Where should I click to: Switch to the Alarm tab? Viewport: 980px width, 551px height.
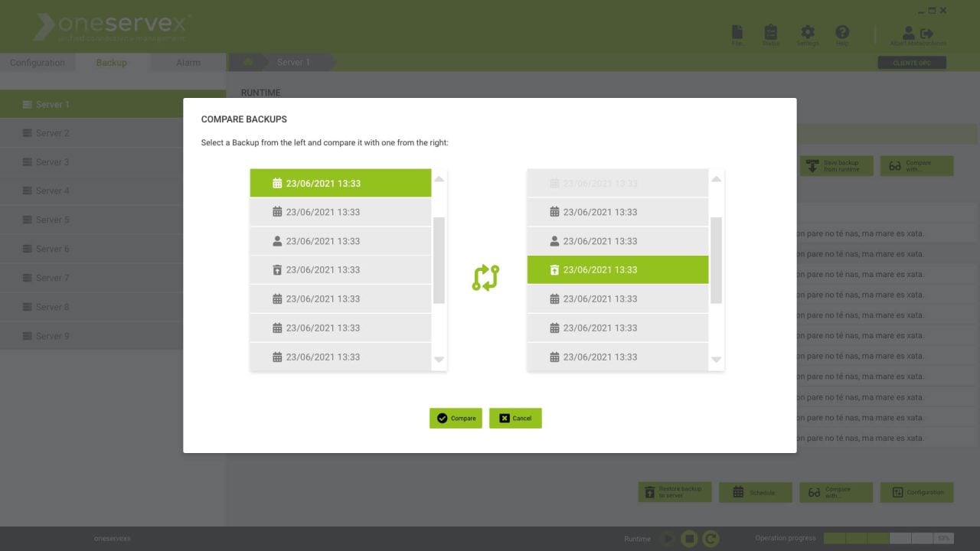(188, 63)
